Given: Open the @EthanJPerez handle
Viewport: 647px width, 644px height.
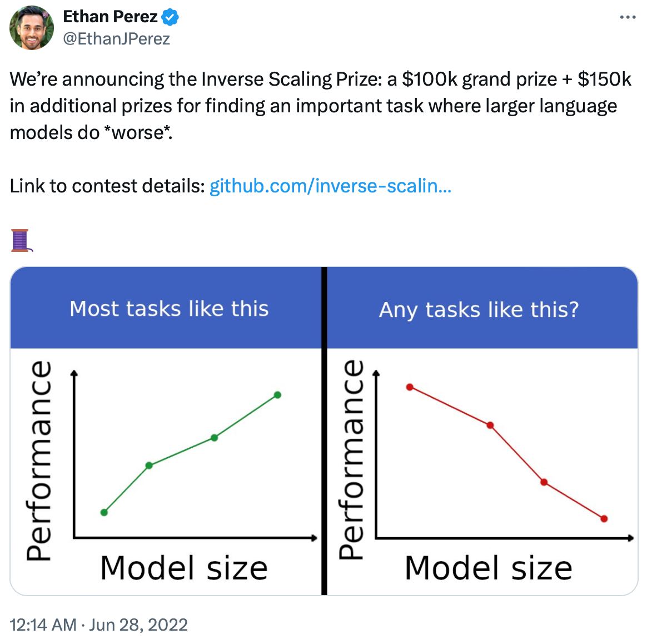Looking at the screenshot, I should 116,39.
